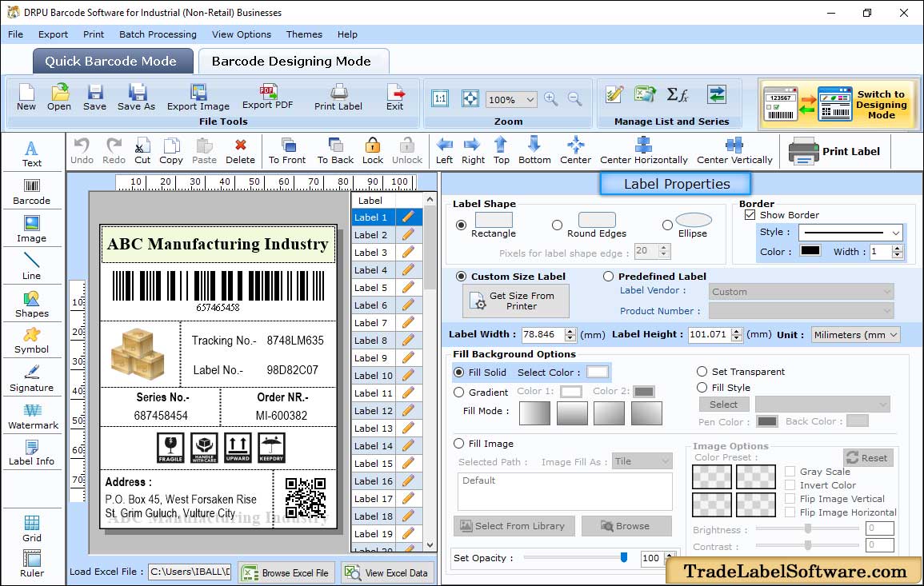Select Set Transparent option
The width and height of the screenshot is (924, 586).
click(702, 372)
